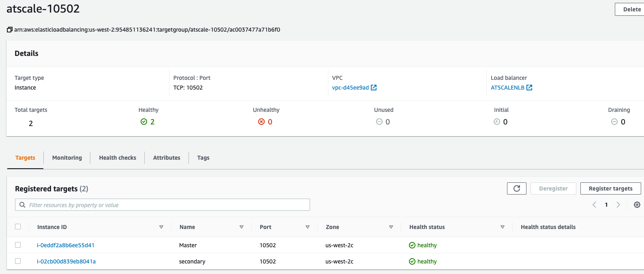The image size is (644, 274).
Task: Open the Monitoring tab
Action: 67,158
